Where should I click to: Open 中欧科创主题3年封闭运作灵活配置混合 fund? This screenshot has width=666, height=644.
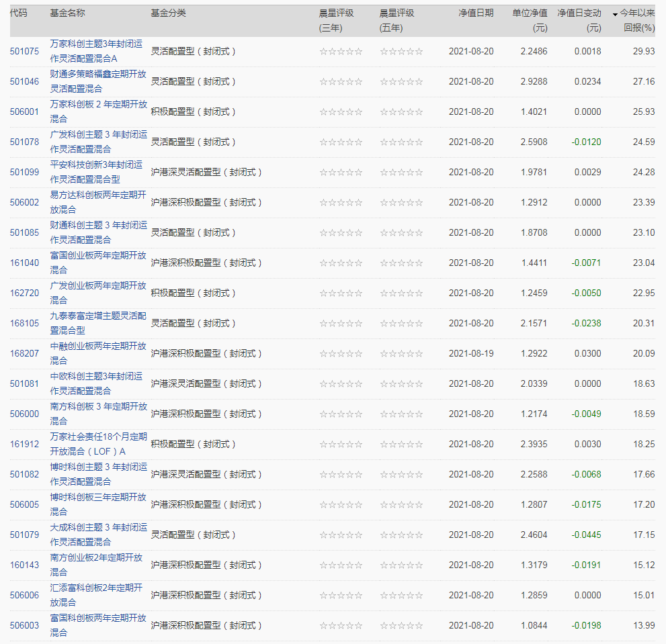96,383
